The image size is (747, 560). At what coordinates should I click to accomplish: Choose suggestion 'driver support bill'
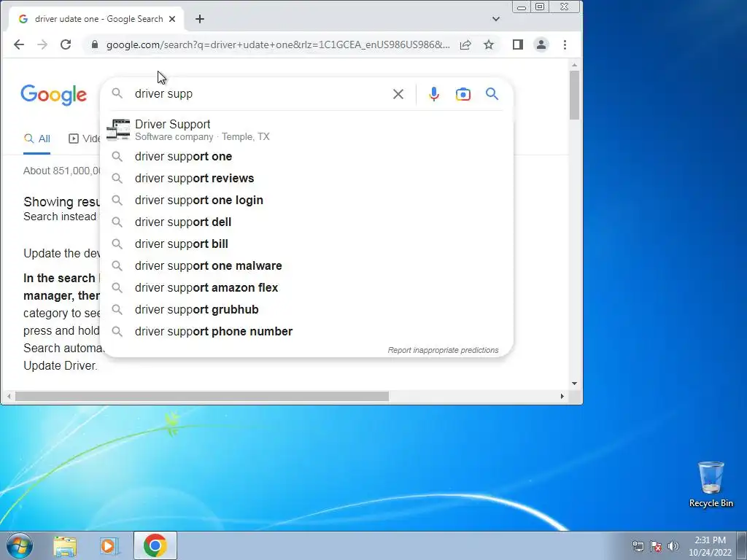(x=307, y=244)
